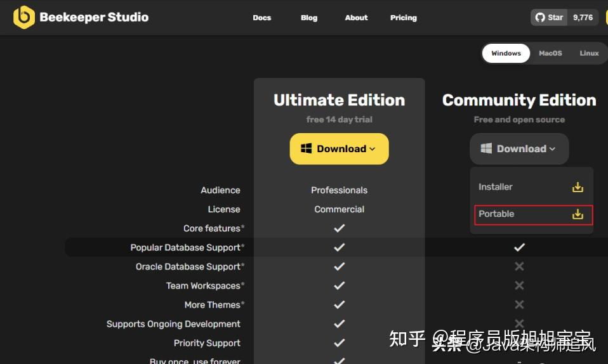The image size is (608, 364).
Task: Click the Portable download icon
Action: coord(578,214)
